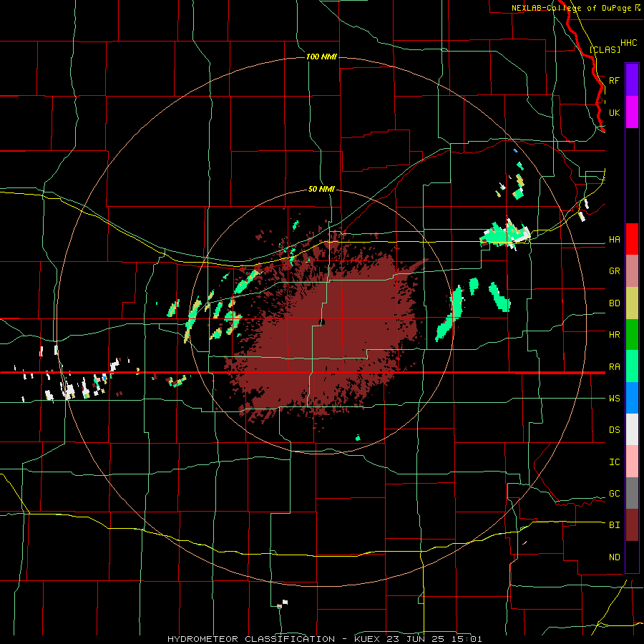
Task: Select the "IC" legend label
Action: pos(614,462)
